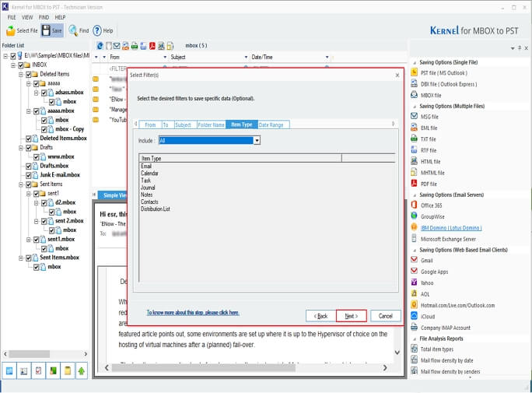Select Distribution List in the Item Type list

156,209
